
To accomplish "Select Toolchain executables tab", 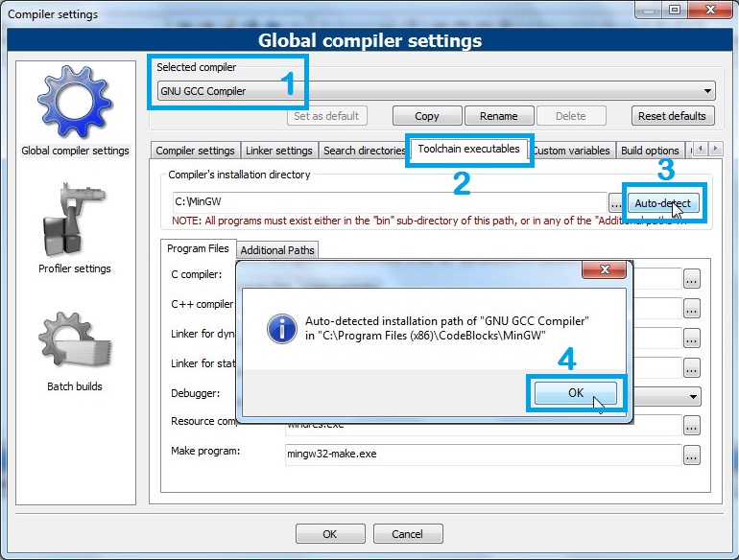I will pos(468,149).
